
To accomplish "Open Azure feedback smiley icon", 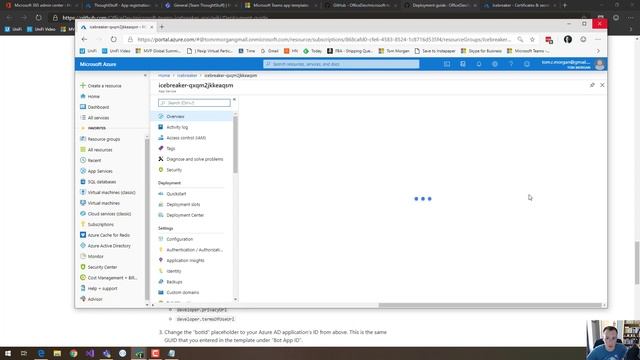I will pos(527,64).
